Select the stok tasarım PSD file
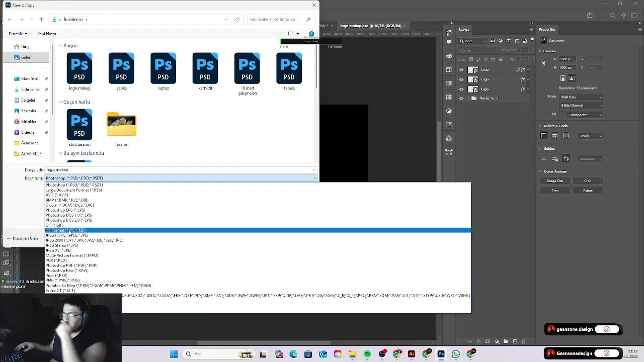 [x=79, y=128]
